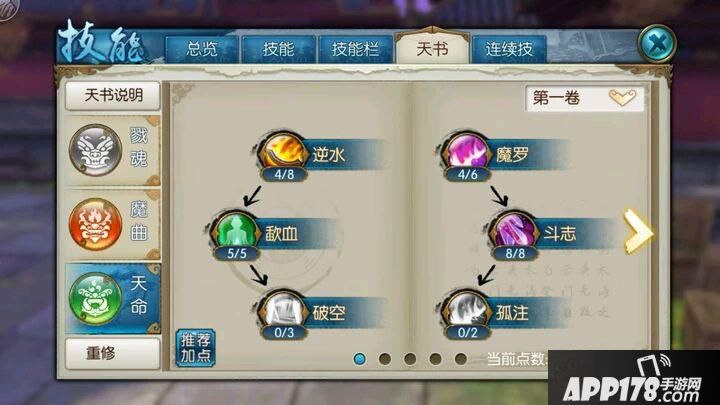Apply 推荐加点 recommended points

(196, 348)
